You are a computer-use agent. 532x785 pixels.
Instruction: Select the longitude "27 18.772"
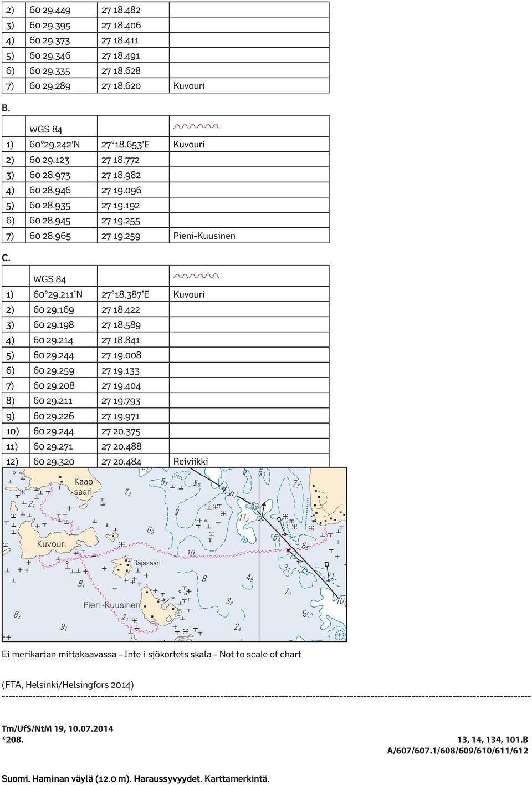(120, 160)
